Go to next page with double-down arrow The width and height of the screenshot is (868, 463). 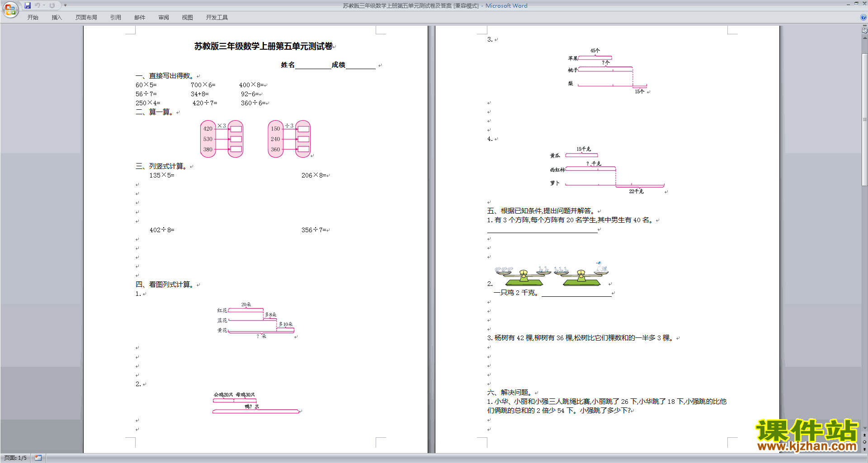[864, 449]
